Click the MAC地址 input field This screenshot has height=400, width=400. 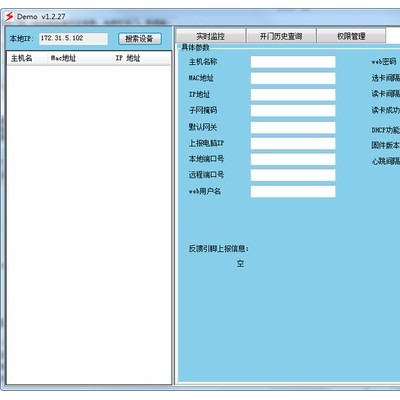click(x=293, y=78)
